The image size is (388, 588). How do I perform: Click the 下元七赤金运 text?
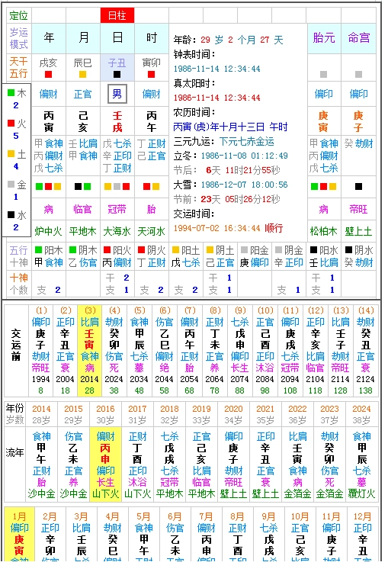[x=247, y=141]
